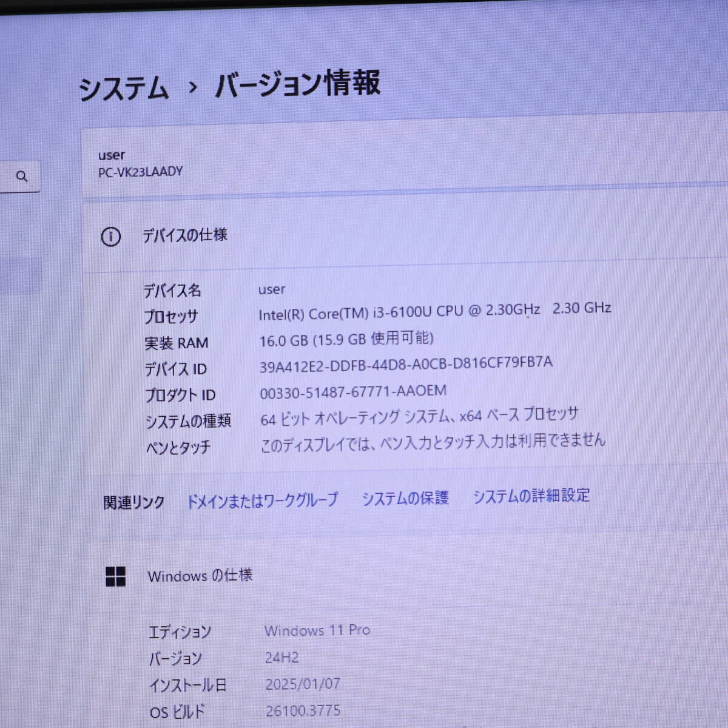Click the エディション label

coord(180,632)
